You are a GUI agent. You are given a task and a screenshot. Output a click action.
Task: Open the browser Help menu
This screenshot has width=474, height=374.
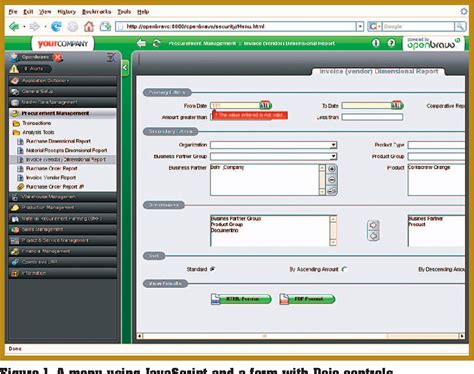pyautogui.click(x=143, y=12)
